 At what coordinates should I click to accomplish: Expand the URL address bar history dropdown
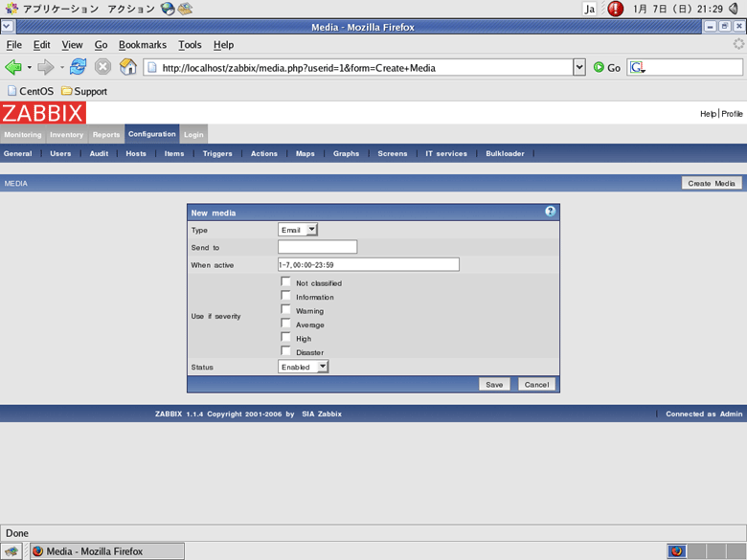click(x=578, y=67)
